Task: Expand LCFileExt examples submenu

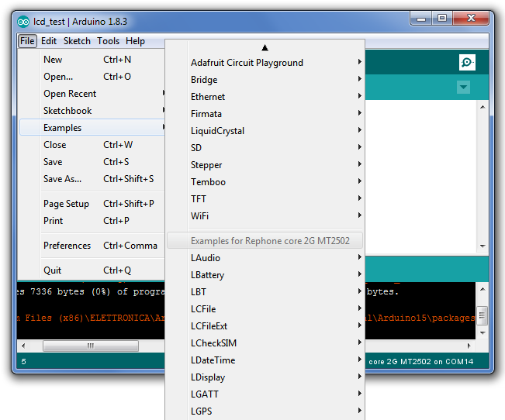Action: 265,326
